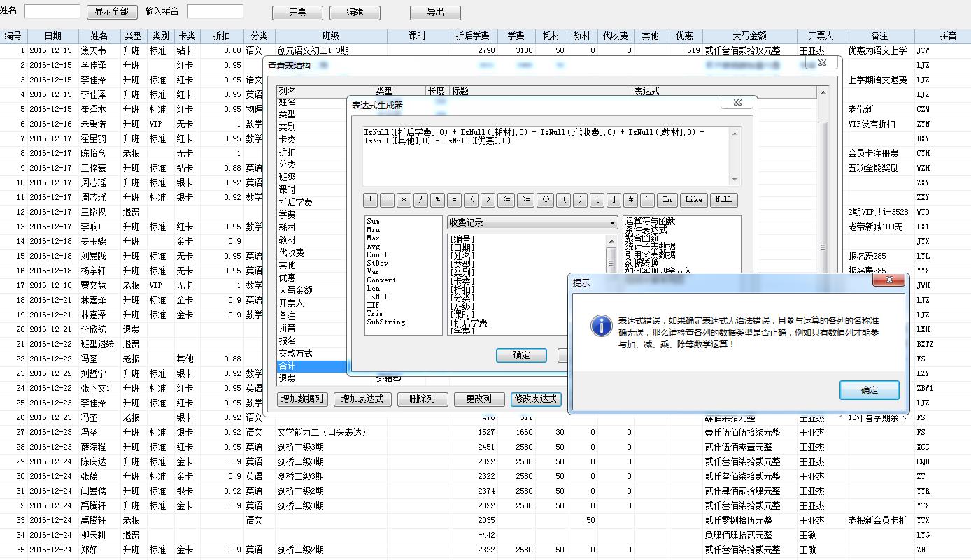Insert the Like keyword

pos(693,200)
